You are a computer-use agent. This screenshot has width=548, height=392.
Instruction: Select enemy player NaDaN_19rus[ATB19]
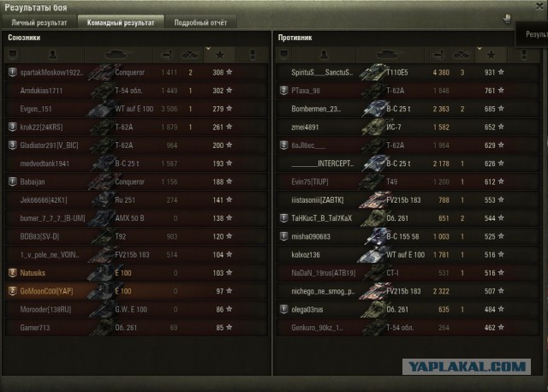324,273
